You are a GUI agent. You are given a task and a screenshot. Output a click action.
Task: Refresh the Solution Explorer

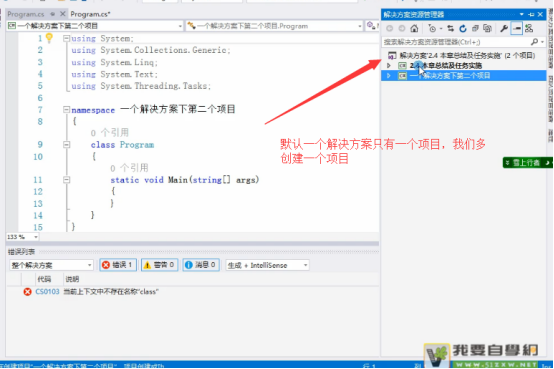pyautogui.click(x=463, y=29)
